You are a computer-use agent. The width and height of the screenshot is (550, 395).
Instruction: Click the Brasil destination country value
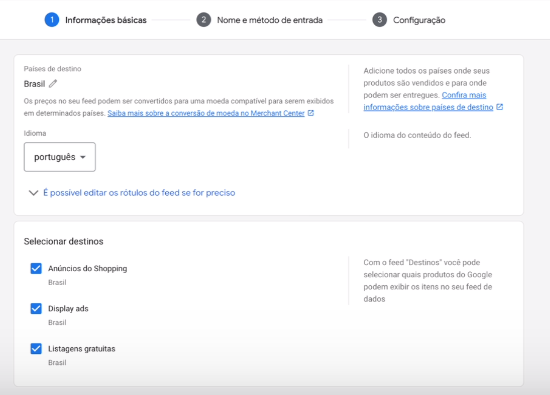click(x=34, y=84)
